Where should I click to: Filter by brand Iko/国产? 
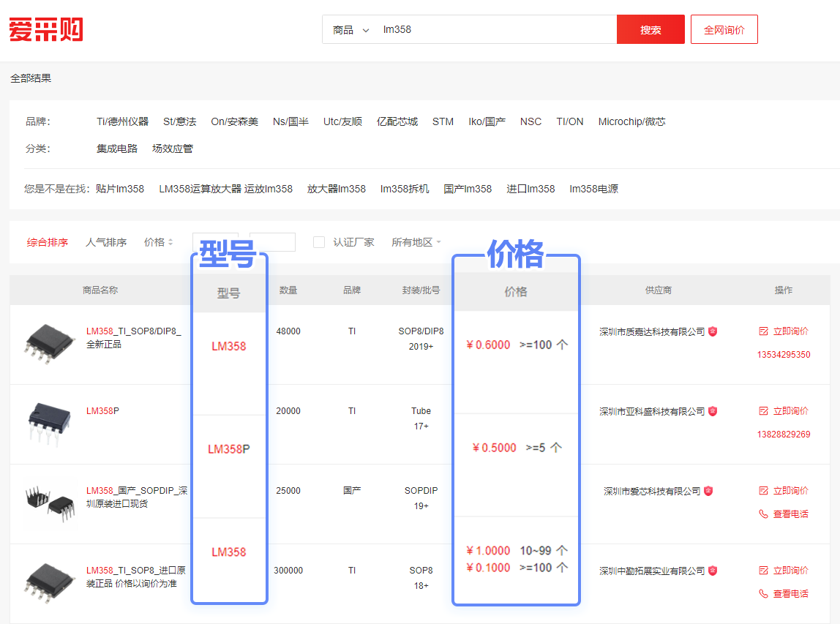click(x=487, y=121)
